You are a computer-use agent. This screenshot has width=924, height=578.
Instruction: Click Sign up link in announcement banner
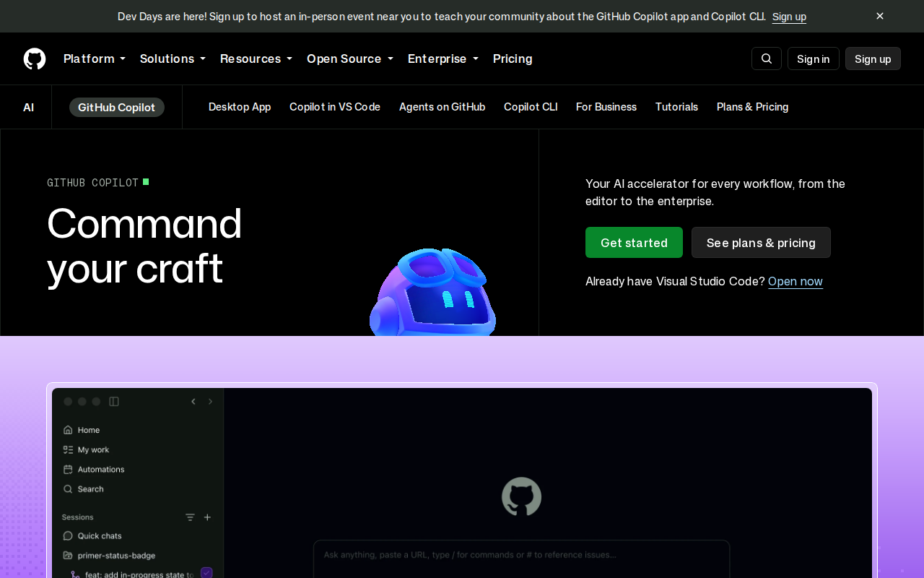point(789,16)
